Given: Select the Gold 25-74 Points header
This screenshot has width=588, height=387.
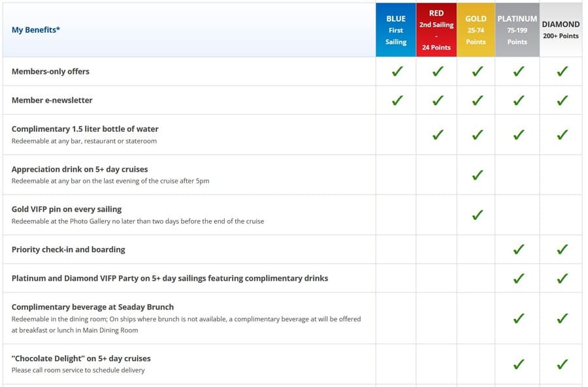Looking at the screenshot, I should [x=476, y=30].
